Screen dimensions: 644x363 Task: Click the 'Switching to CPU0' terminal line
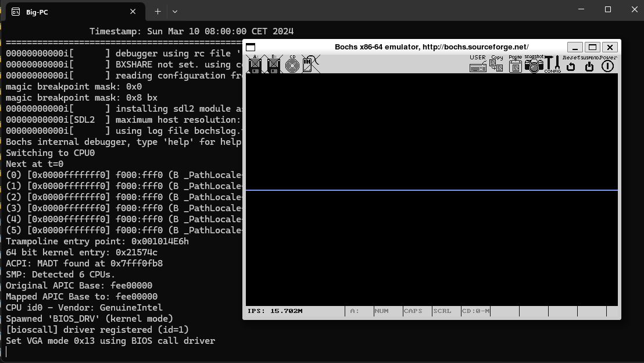50,153
